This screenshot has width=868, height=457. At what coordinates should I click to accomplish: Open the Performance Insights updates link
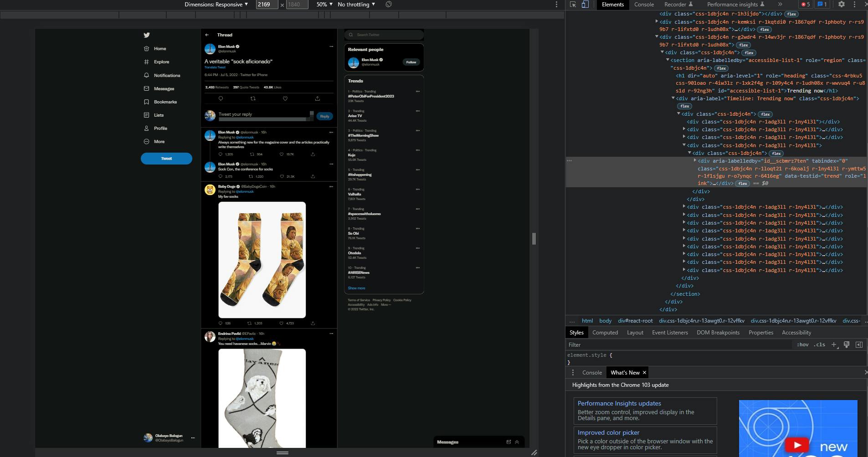(619, 403)
